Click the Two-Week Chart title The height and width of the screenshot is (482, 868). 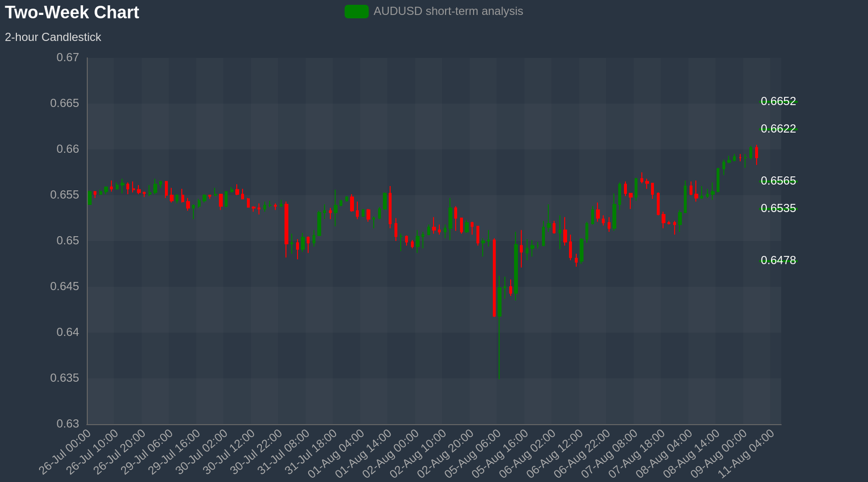(72, 13)
